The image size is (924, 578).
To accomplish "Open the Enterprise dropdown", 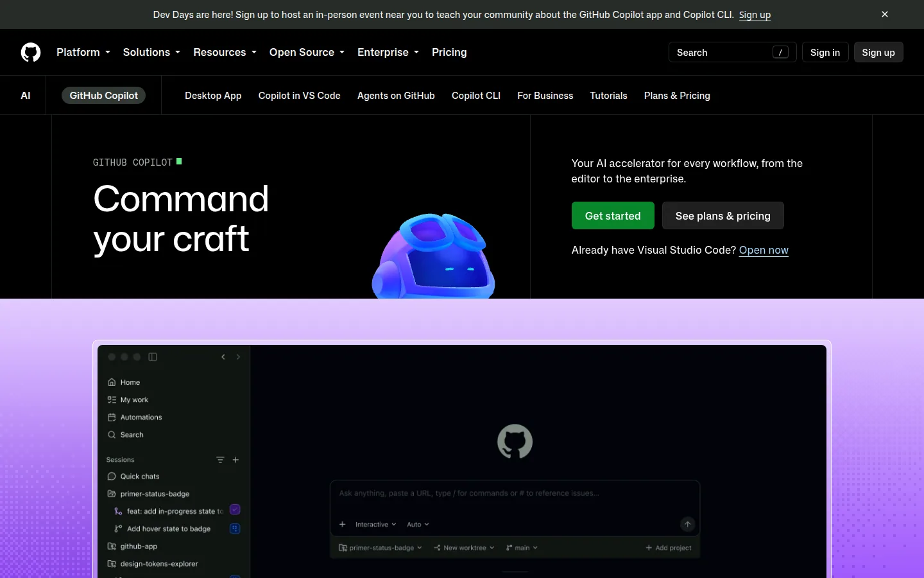I will (388, 52).
